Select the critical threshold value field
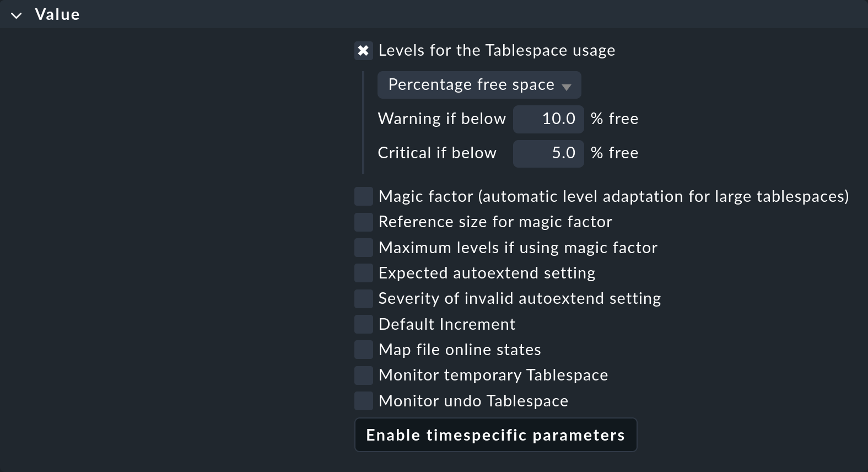The height and width of the screenshot is (472, 868). [548, 153]
